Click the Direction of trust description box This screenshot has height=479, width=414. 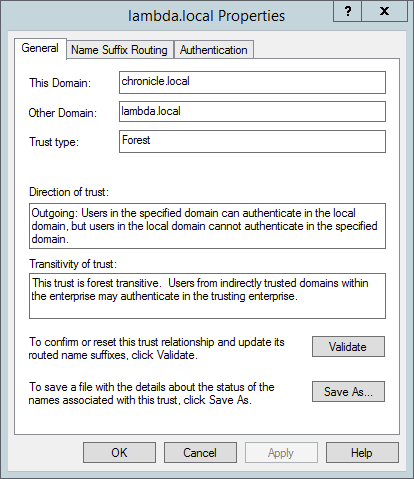coord(207,226)
